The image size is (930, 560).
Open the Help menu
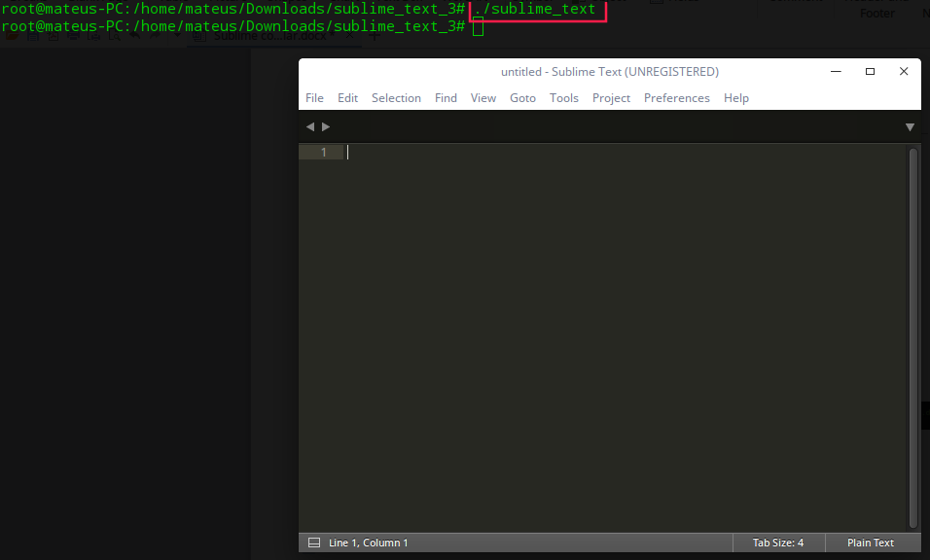(x=736, y=98)
